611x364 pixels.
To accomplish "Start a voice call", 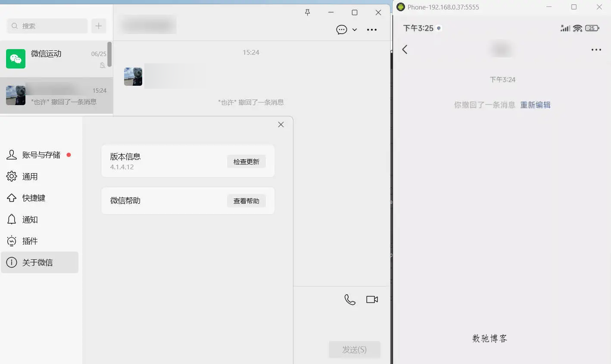I will (x=350, y=299).
